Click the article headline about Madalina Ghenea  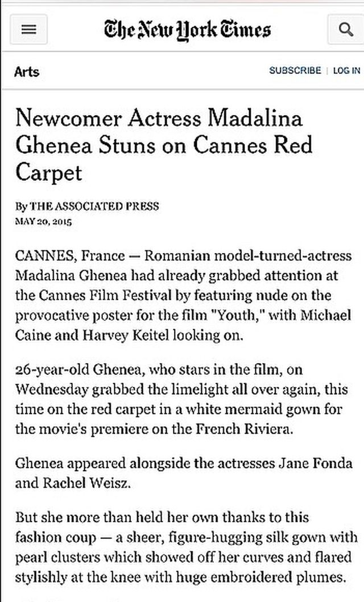click(x=165, y=145)
